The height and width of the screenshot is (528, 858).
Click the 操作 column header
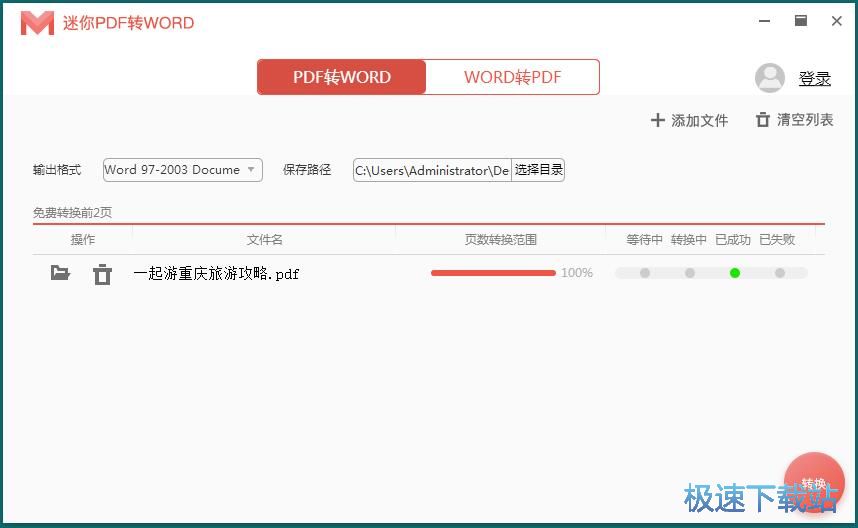point(83,240)
